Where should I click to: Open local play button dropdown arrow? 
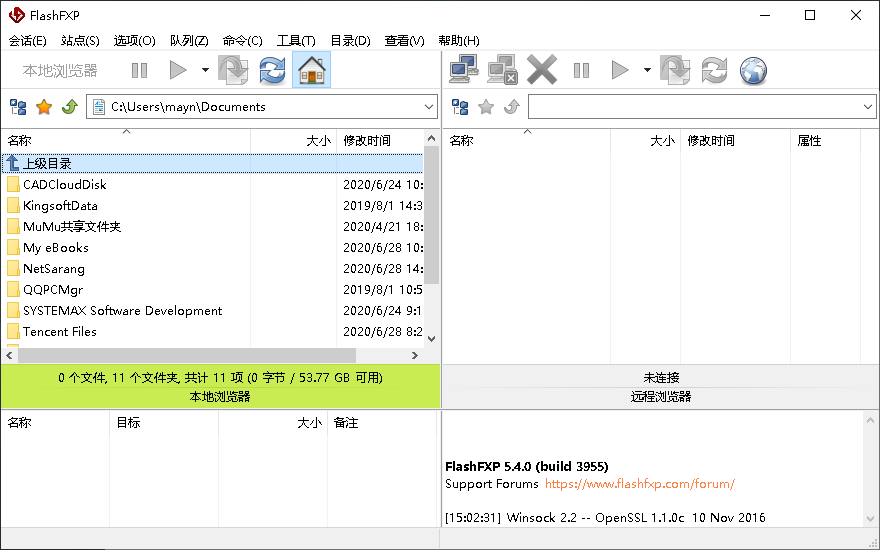205,70
